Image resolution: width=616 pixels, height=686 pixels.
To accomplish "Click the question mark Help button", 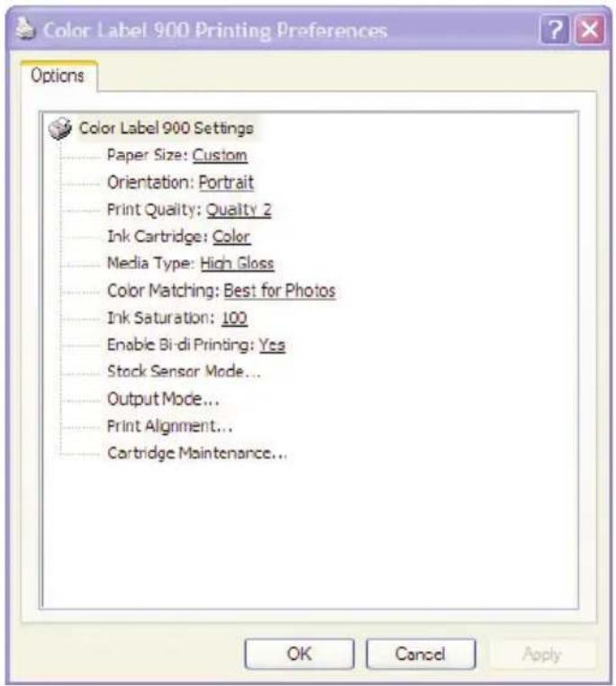I will [555, 30].
